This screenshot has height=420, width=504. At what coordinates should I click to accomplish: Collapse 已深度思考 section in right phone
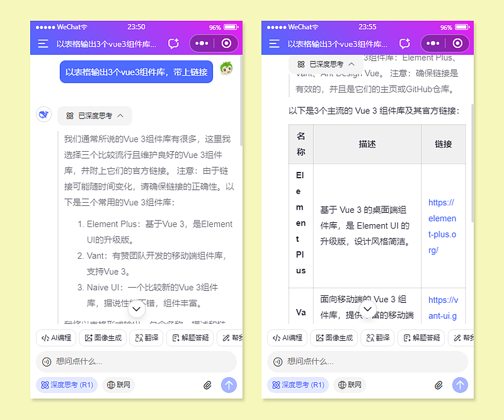point(326,64)
